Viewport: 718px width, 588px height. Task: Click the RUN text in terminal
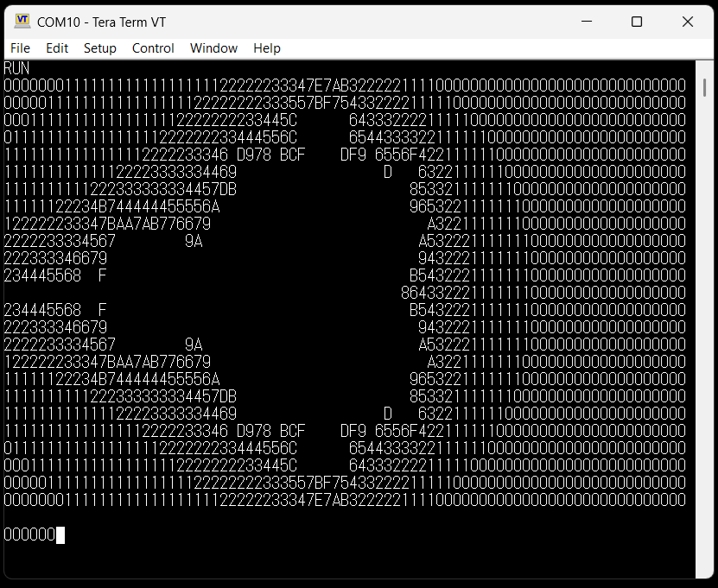click(17, 68)
